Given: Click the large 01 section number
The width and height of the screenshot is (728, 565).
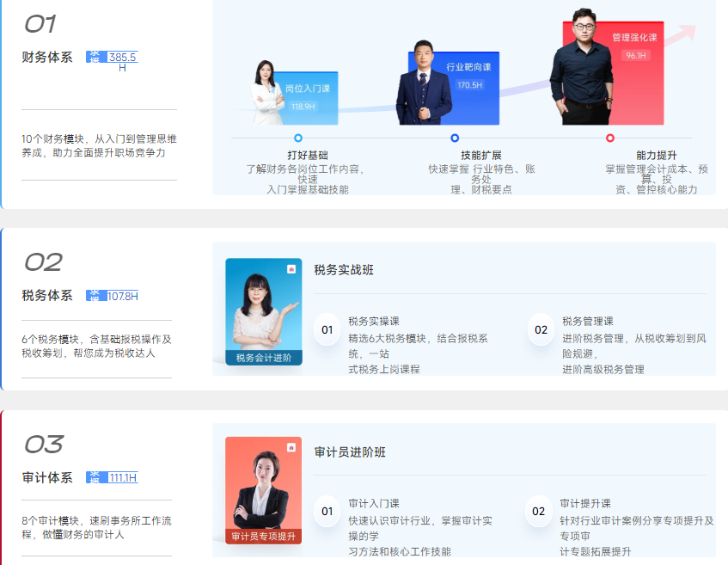Looking at the screenshot, I should (40, 24).
